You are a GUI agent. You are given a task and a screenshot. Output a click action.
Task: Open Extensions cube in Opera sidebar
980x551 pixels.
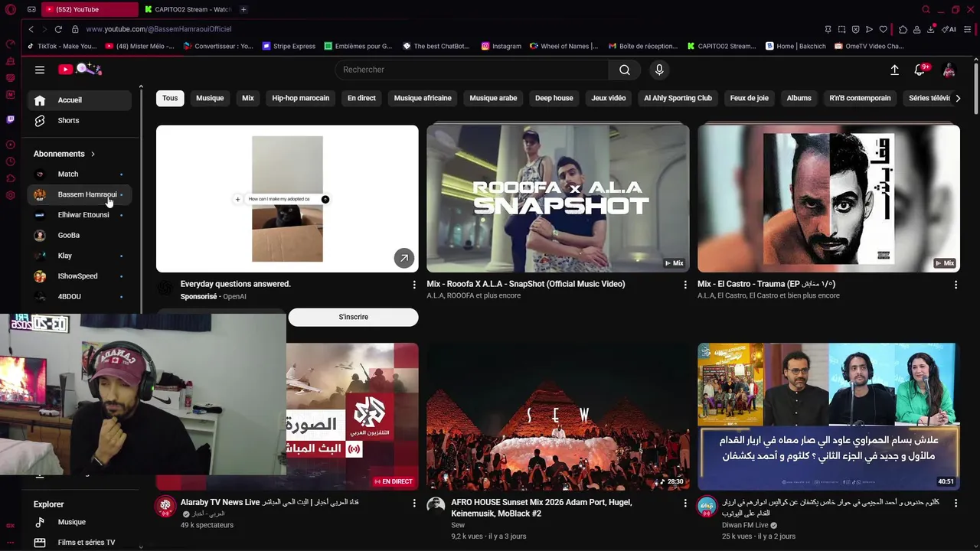coord(10,178)
